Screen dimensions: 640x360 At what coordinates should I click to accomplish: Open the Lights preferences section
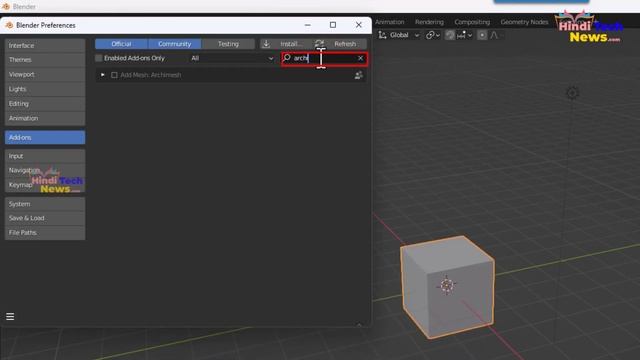(45, 89)
